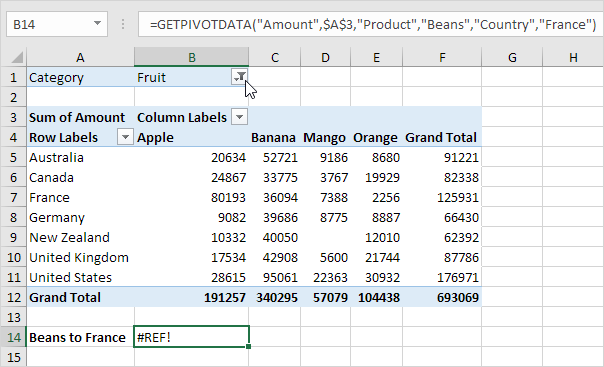Click the formula bar vertical dots handle
The width and height of the screenshot is (604, 367).
click(x=123, y=24)
